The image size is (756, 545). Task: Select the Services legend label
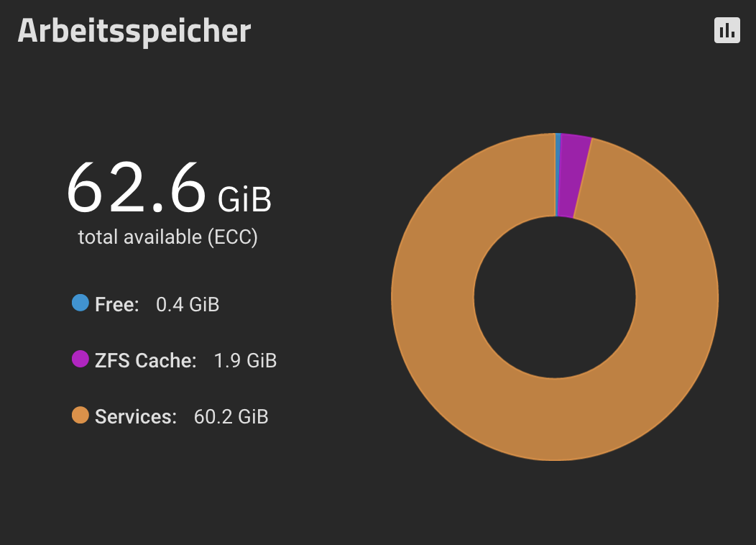pyautogui.click(x=136, y=417)
